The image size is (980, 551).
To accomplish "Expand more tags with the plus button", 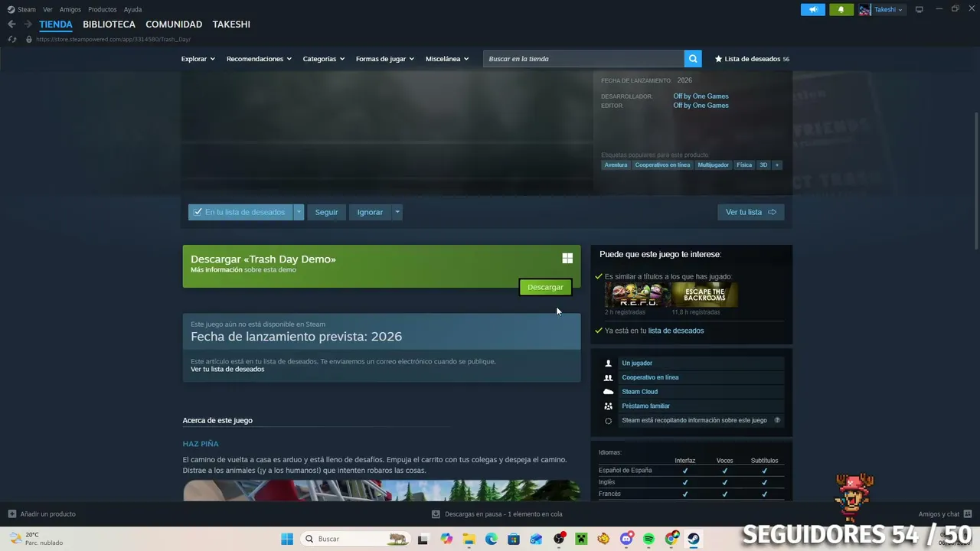I will click(x=777, y=165).
